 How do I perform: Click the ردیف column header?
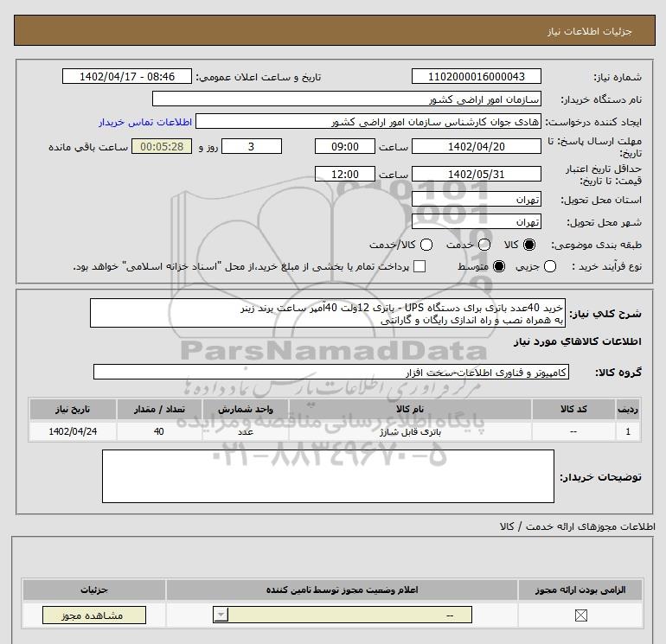pyautogui.click(x=627, y=409)
